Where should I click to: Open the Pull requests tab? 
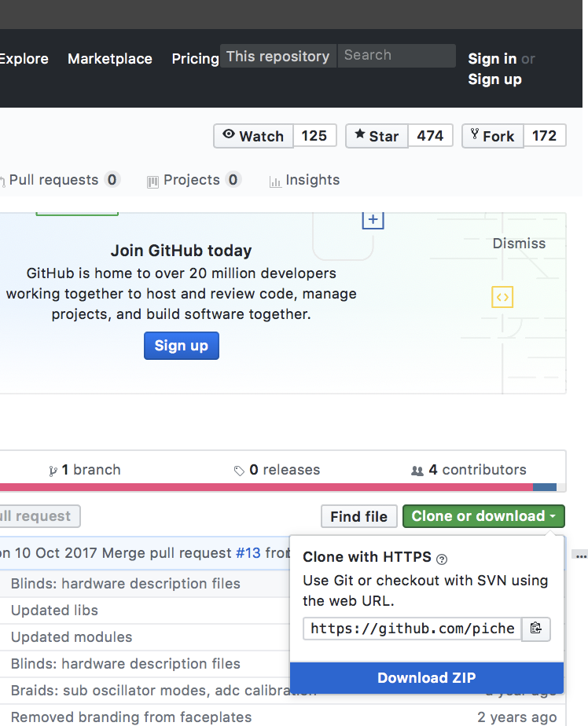[x=54, y=180]
